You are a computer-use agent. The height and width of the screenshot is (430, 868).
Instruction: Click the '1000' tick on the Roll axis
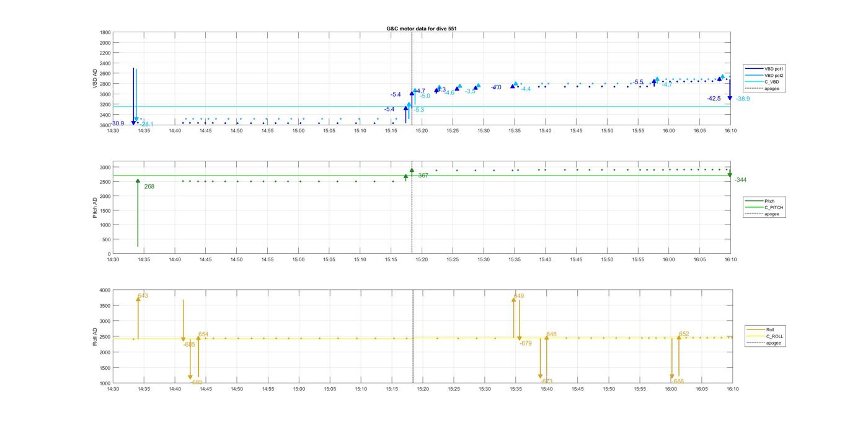105,383
